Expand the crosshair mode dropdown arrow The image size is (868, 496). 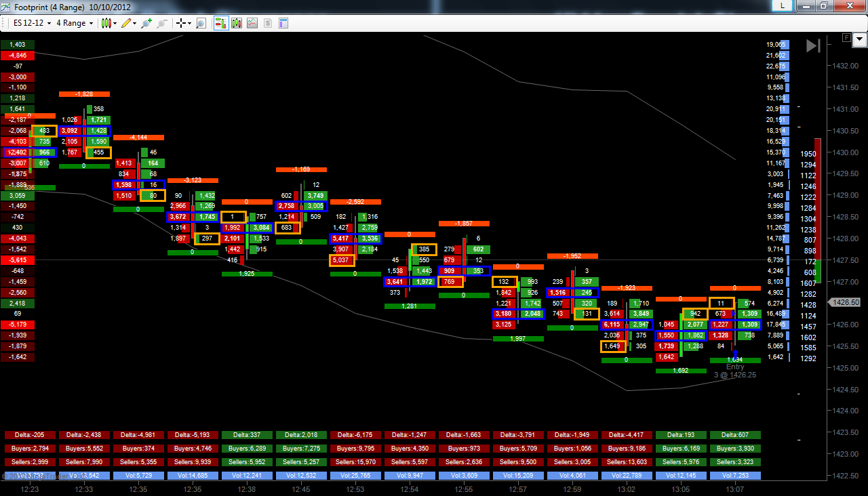point(191,23)
